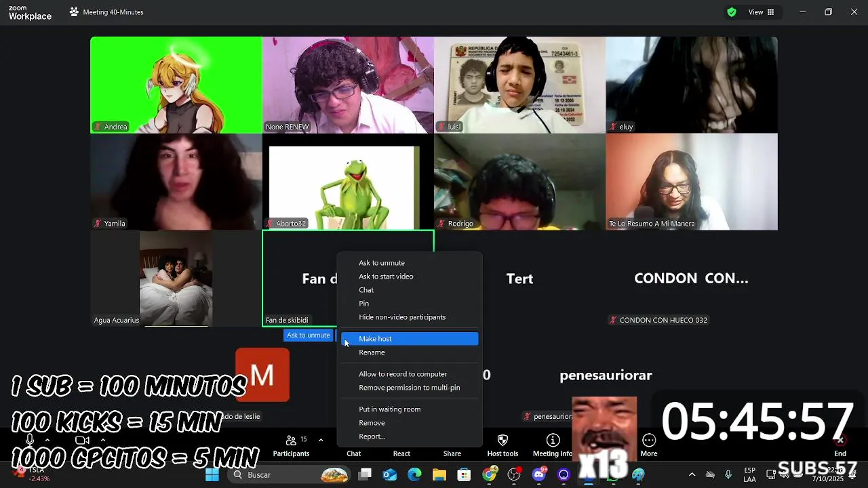The image size is (868, 488).
Task: Click the OneDrive cloud tray icon
Action: click(x=710, y=475)
